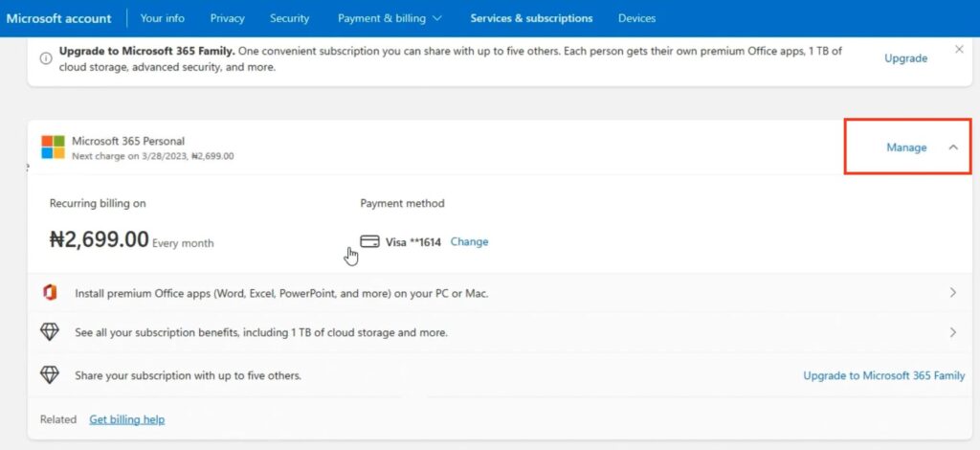Open the Privacy tab
Viewport: 980px width, 450px height.
227,18
